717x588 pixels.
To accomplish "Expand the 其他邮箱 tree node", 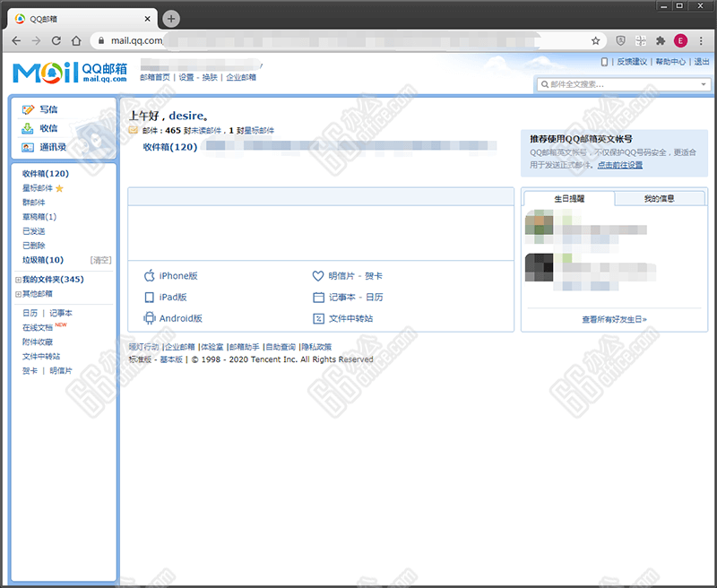I will [x=18, y=294].
